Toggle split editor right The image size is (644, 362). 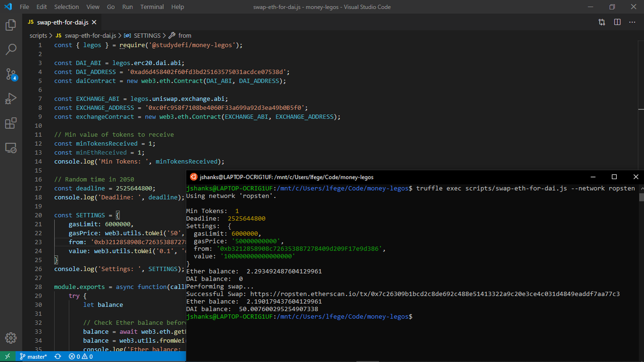point(617,22)
